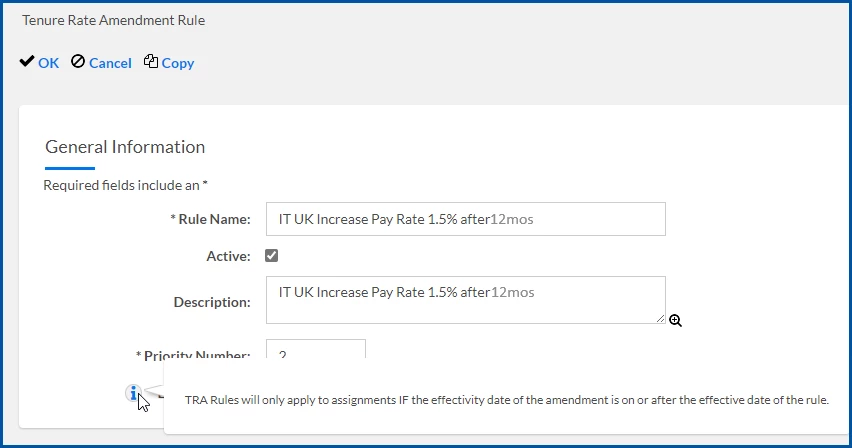Uncheck the Active checkbox

pos(271,256)
